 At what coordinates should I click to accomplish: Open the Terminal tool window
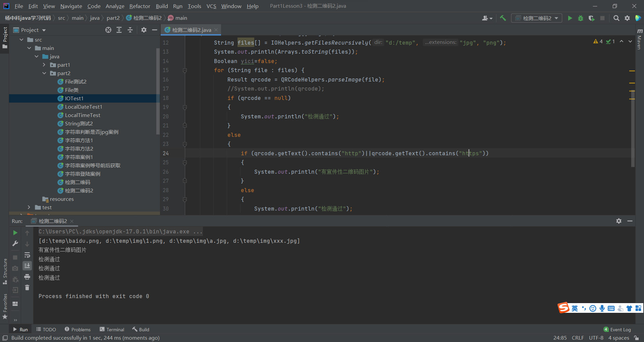click(x=112, y=329)
